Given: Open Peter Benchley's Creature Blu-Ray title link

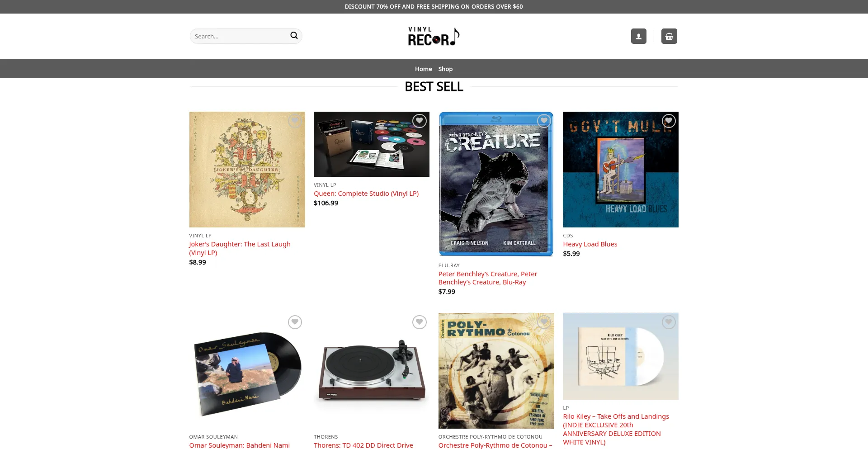Looking at the screenshot, I should pos(488,278).
